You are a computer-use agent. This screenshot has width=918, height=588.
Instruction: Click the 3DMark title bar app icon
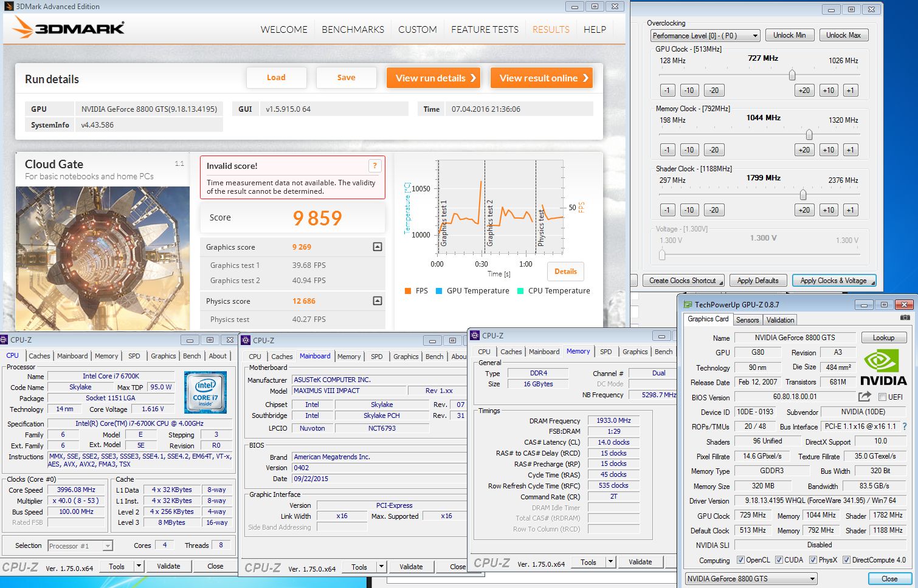tap(9, 6)
